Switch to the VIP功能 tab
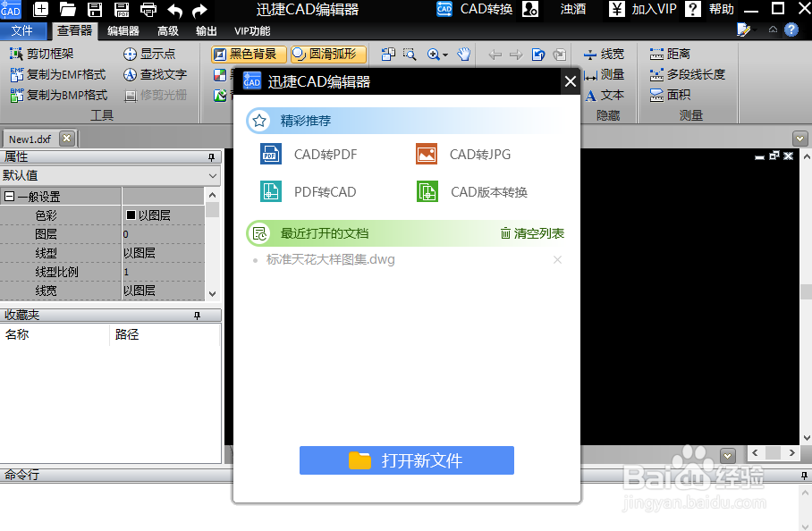The width and height of the screenshot is (812, 531). point(252,31)
